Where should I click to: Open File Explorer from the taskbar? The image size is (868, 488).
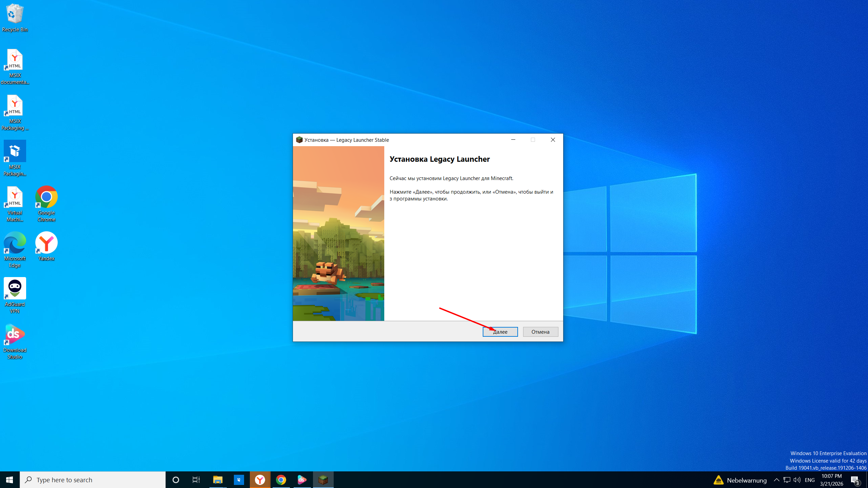218,480
